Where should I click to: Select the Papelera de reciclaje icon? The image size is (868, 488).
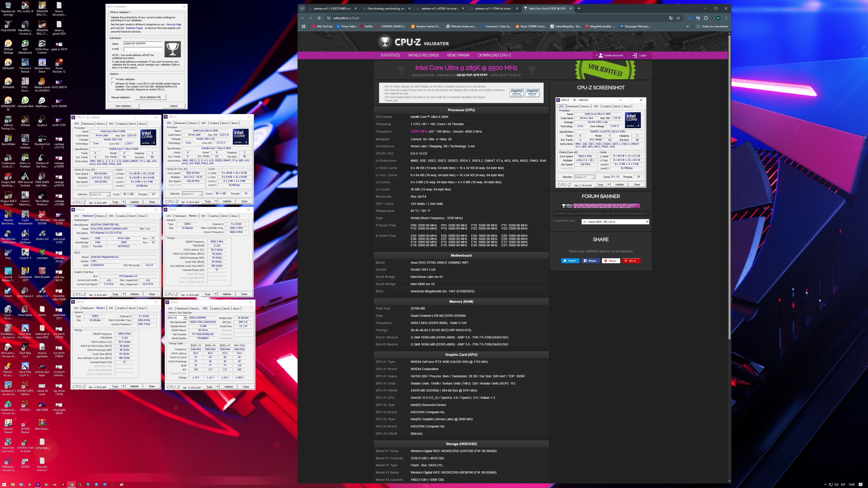click(8, 8)
